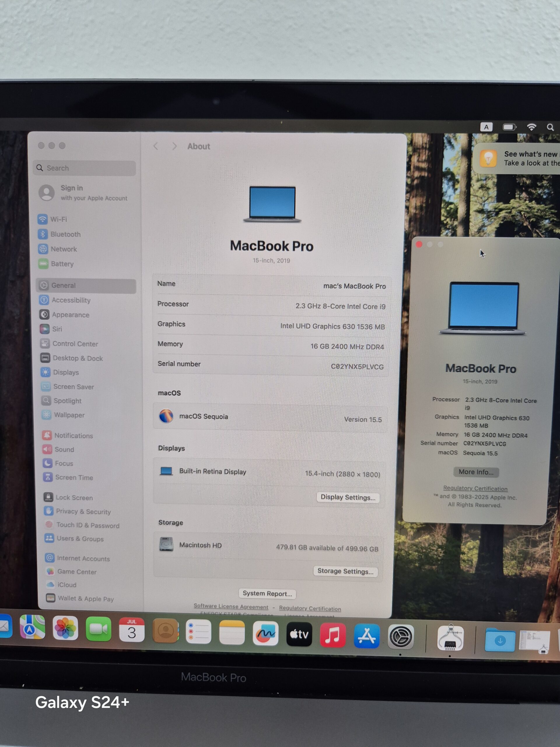Viewport: 560px width, 747px height.
Task: Go back using the back chevron
Action: tap(156, 146)
